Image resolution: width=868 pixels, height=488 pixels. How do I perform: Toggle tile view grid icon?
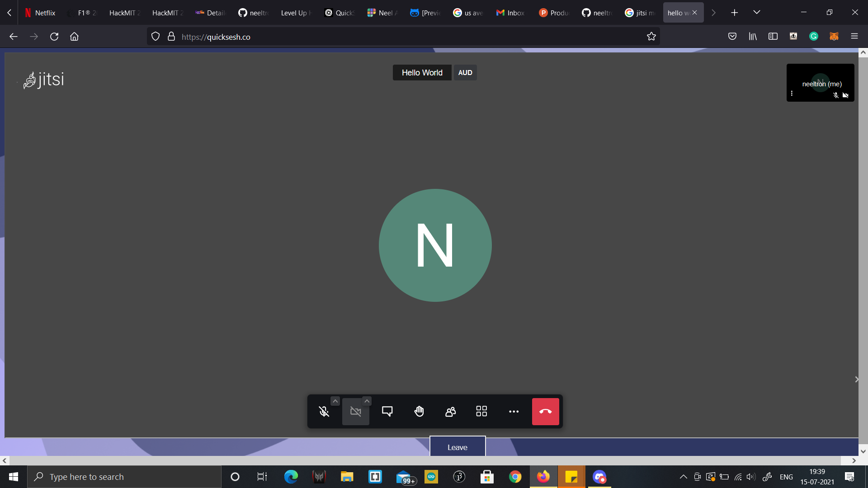click(x=481, y=412)
